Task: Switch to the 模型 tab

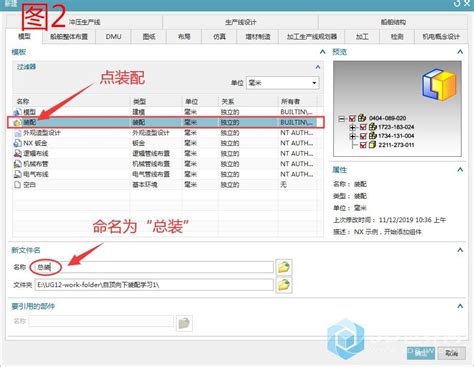Action: (24, 36)
